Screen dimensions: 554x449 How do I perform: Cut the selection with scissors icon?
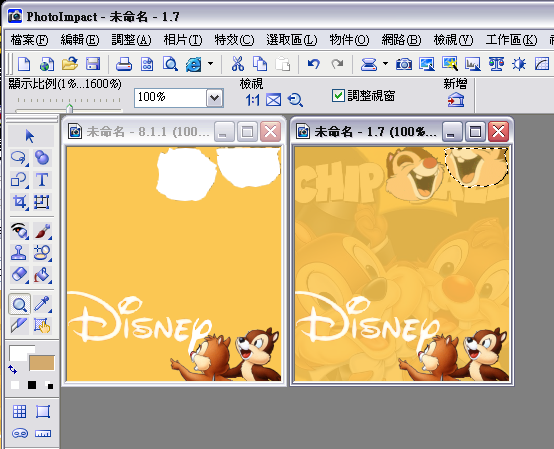click(238, 64)
